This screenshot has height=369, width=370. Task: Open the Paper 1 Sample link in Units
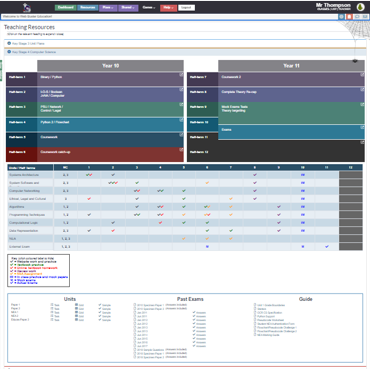(105, 305)
